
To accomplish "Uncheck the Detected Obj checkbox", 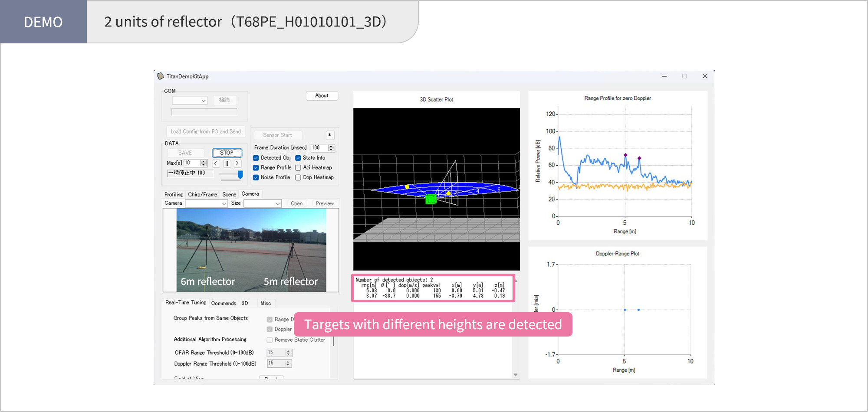I will pyautogui.click(x=256, y=158).
